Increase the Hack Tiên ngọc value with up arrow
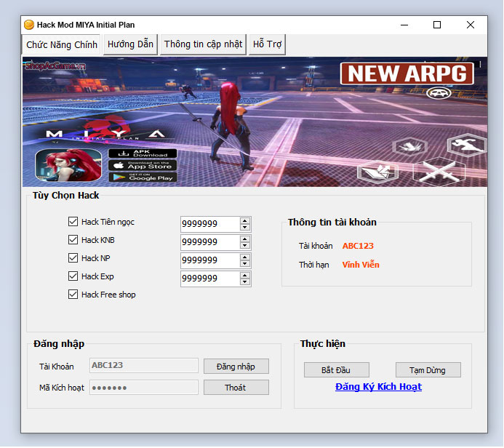 [x=244, y=220]
